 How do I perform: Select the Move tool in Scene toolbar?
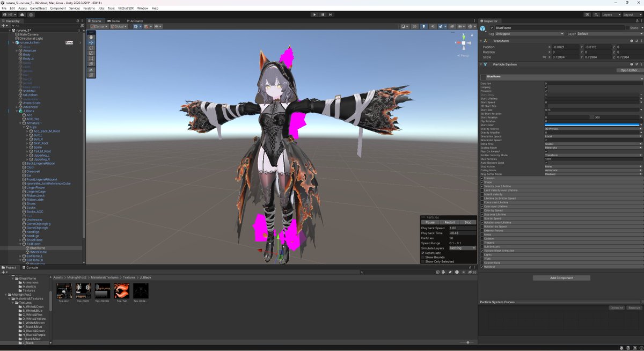[91, 42]
